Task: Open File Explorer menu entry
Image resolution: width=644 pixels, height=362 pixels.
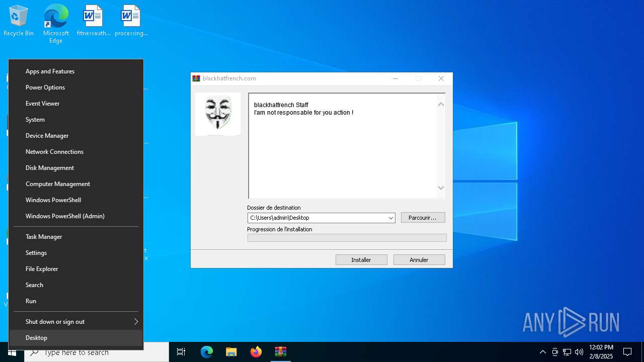Action: (x=76, y=269)
